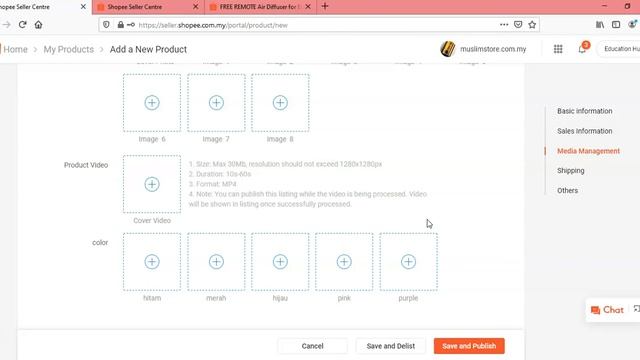This screenshot has height=360, width=640.
Task: Add image for hijau color variation
Action: 280,262
